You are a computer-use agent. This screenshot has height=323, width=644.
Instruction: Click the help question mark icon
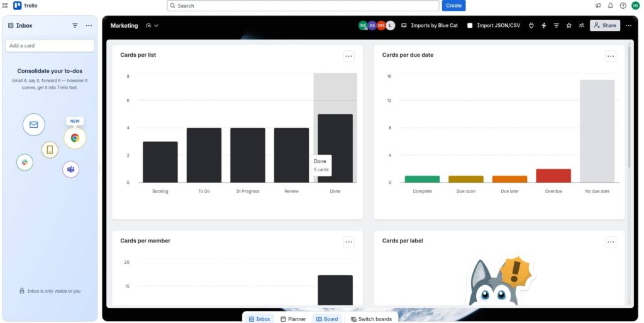click(623, 6)
